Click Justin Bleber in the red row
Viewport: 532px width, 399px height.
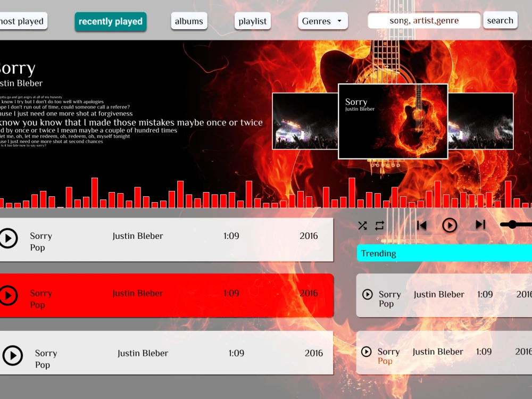coord(138,293)
